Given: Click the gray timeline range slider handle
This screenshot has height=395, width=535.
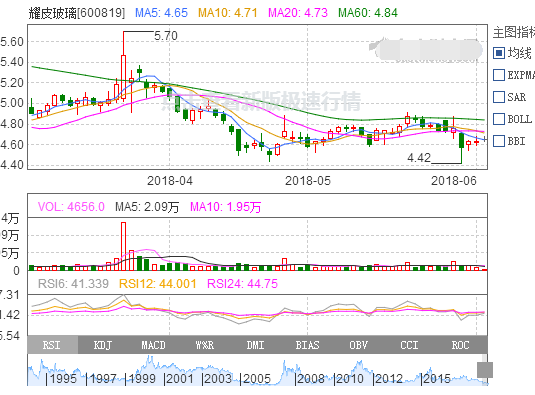Looking at the screenshot, I should pyautogui.click(x=485, y=370).
